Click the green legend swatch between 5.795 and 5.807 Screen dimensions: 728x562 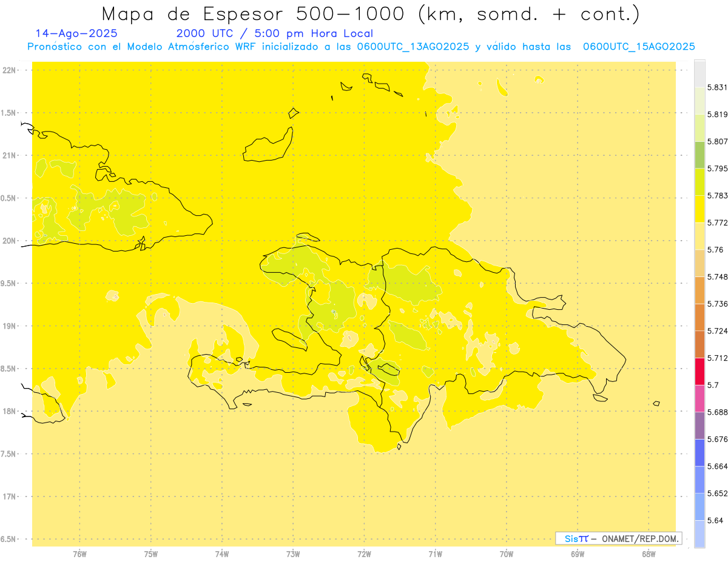click(699, 155)
